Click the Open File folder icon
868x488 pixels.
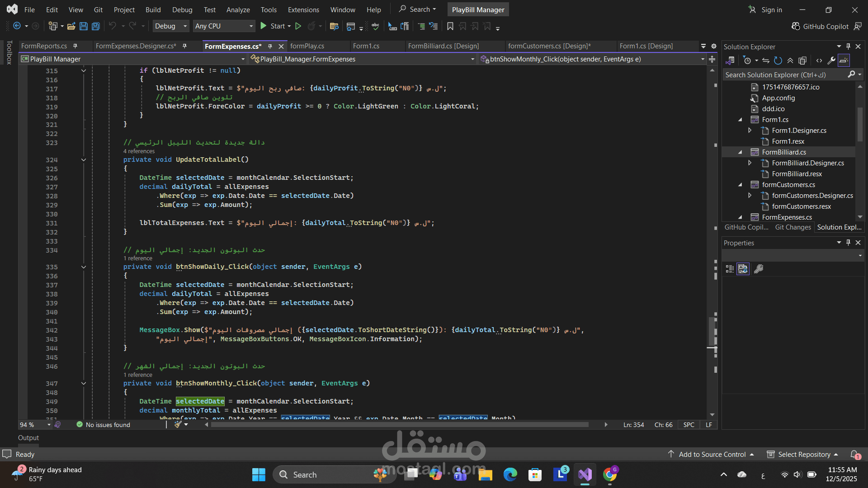pyautogui.click(x=71, y=26)
